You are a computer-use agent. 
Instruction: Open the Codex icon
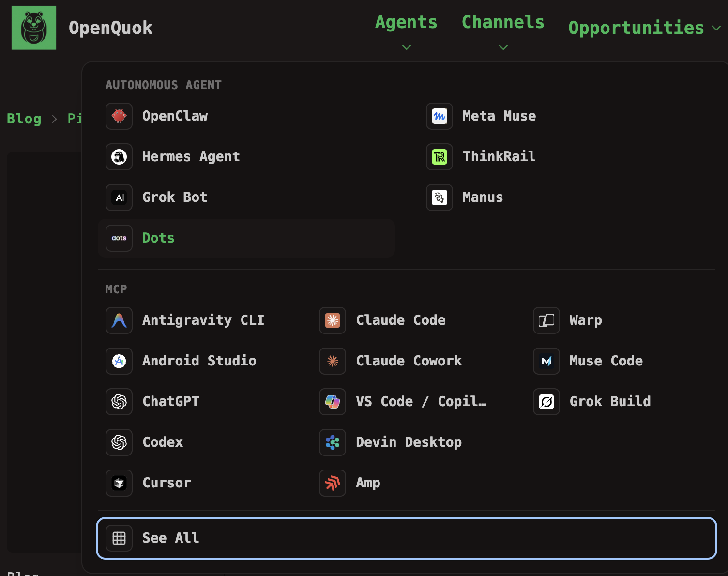pyautogui.click(x=119, y=442)
